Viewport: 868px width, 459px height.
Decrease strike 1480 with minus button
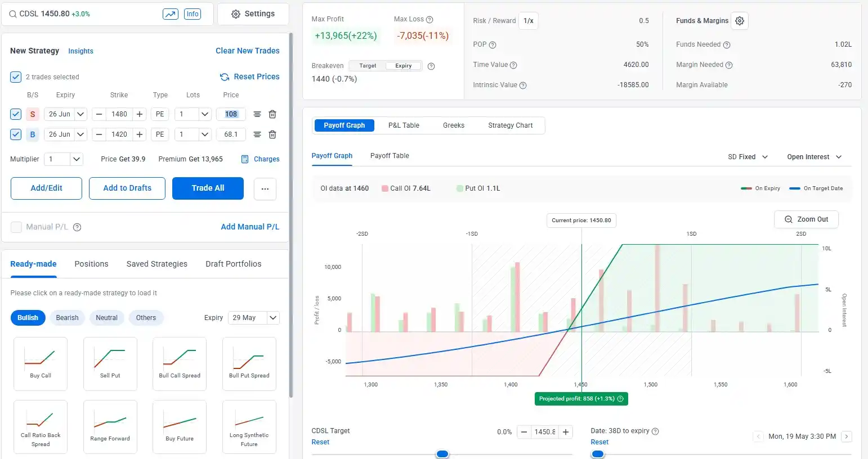(x=99, y=114)
